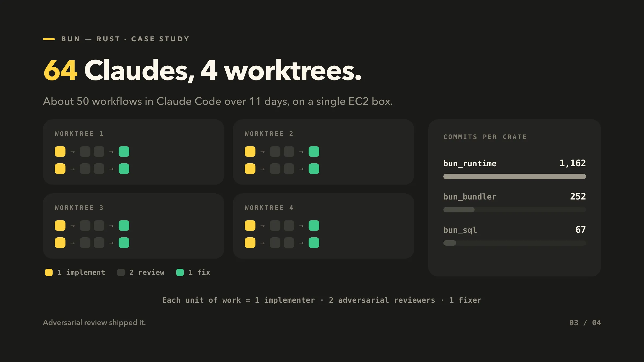Click the "COMMITS PER CRATE" heading
This screenshot has width=644, height=362.
click(x=485, y=137)
